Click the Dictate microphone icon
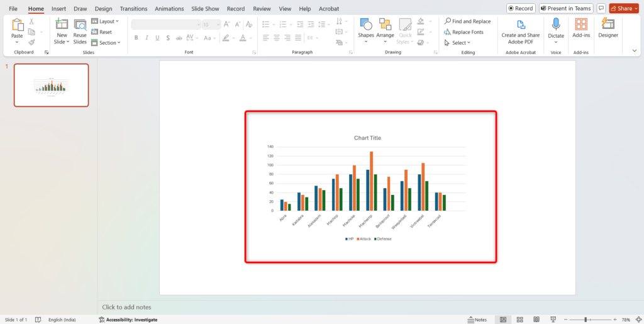The height and width of the screenshot is (324, 644). [x=556, y=25]
